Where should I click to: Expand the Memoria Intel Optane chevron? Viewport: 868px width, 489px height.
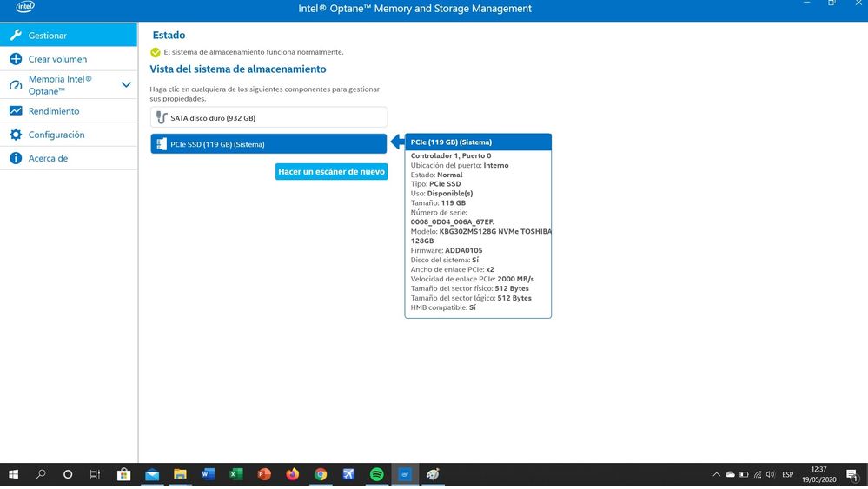point(126,84)
